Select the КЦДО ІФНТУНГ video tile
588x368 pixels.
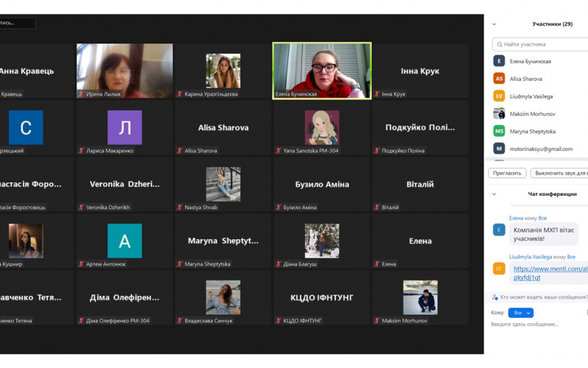pos(322,297)
